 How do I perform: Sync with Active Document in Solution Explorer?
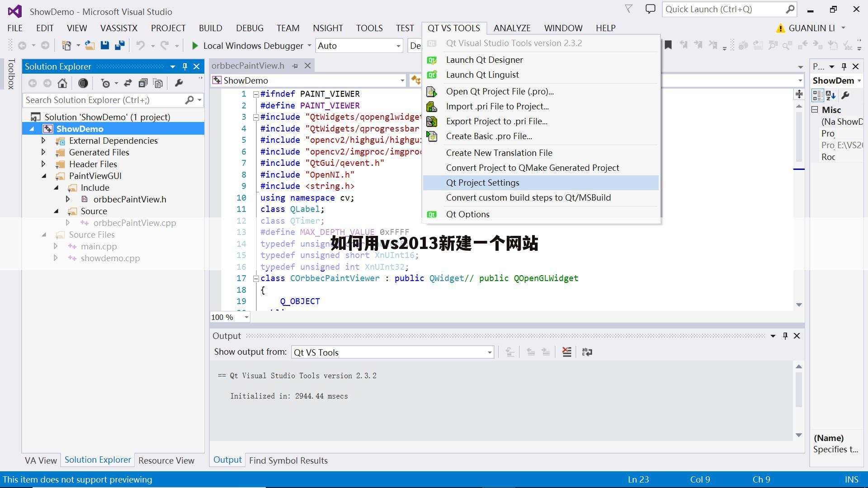[128, 83]
